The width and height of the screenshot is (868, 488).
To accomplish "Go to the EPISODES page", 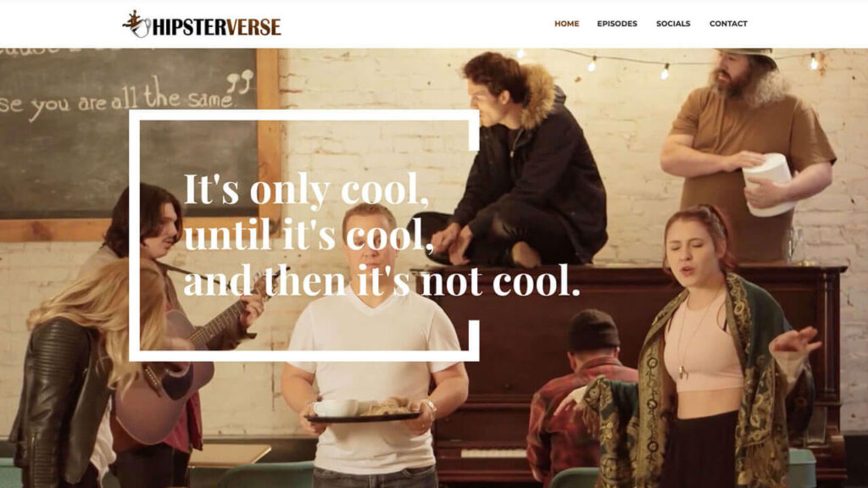I will [617, 23].
